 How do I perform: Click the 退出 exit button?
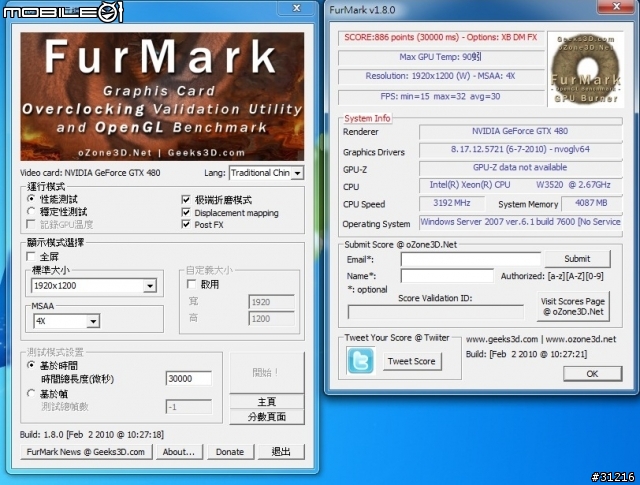pos(281,452)
